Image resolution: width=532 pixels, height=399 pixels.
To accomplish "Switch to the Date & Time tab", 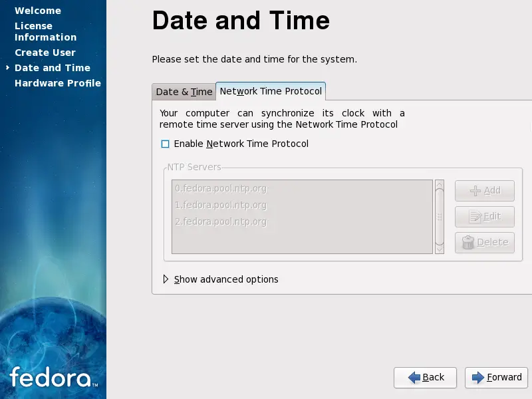I will click(184, 92).
